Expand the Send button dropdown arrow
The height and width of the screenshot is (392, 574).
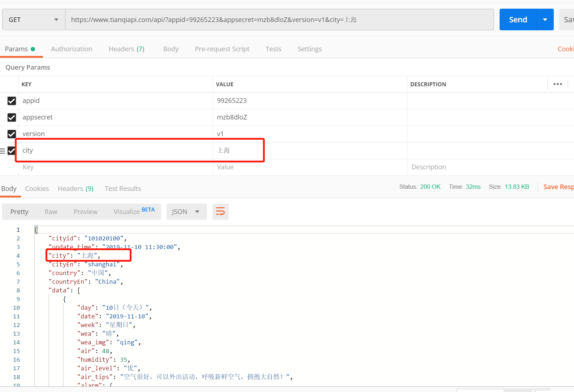(x=545, y=19)
